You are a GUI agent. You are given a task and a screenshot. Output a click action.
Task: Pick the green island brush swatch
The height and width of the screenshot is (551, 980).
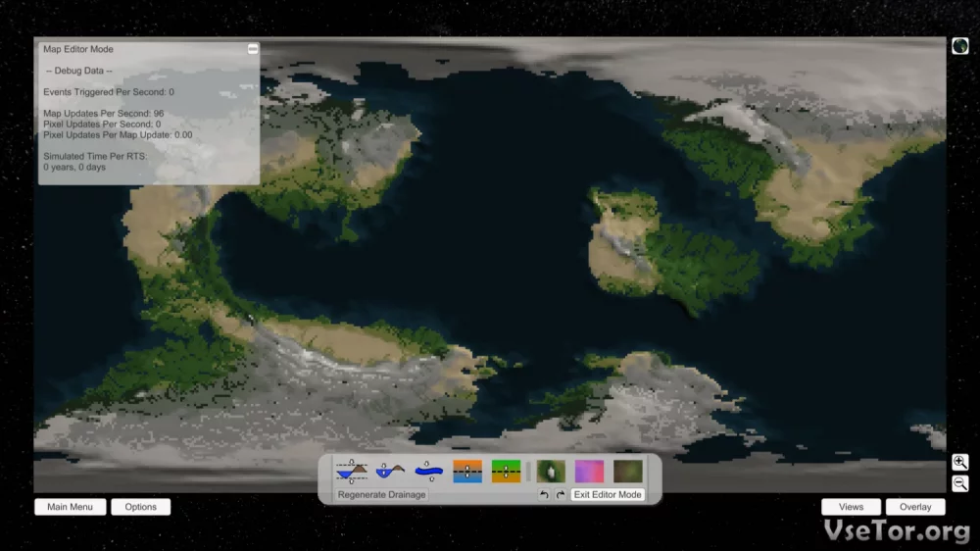(551, 472)
